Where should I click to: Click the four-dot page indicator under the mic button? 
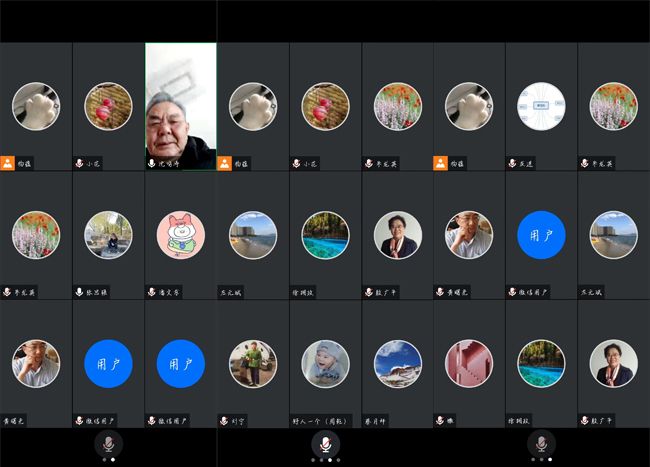(x=325, y=460)
